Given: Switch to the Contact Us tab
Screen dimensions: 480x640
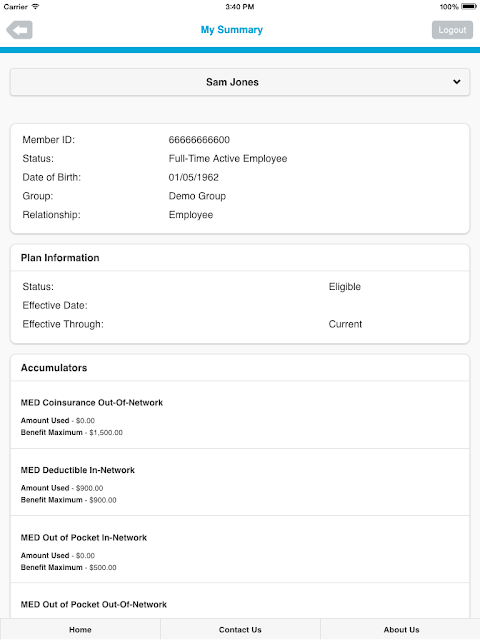Looking at the screenshot, I should coord(240,629).
